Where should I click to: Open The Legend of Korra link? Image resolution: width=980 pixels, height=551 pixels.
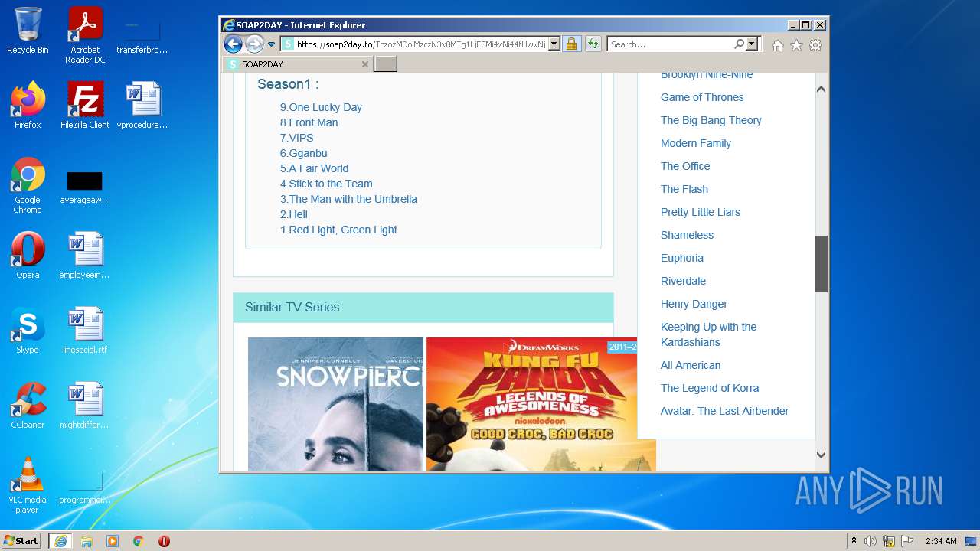(x=710, y=388)
